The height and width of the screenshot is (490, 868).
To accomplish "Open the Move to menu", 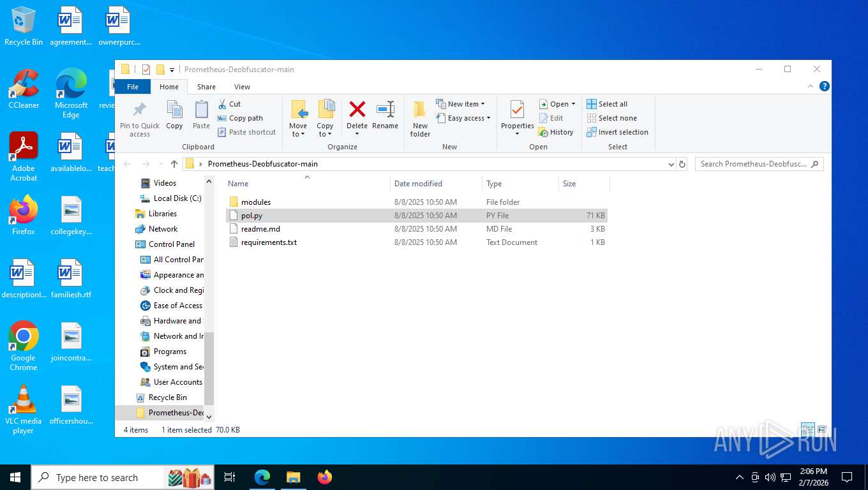I will tap(298, 119).
